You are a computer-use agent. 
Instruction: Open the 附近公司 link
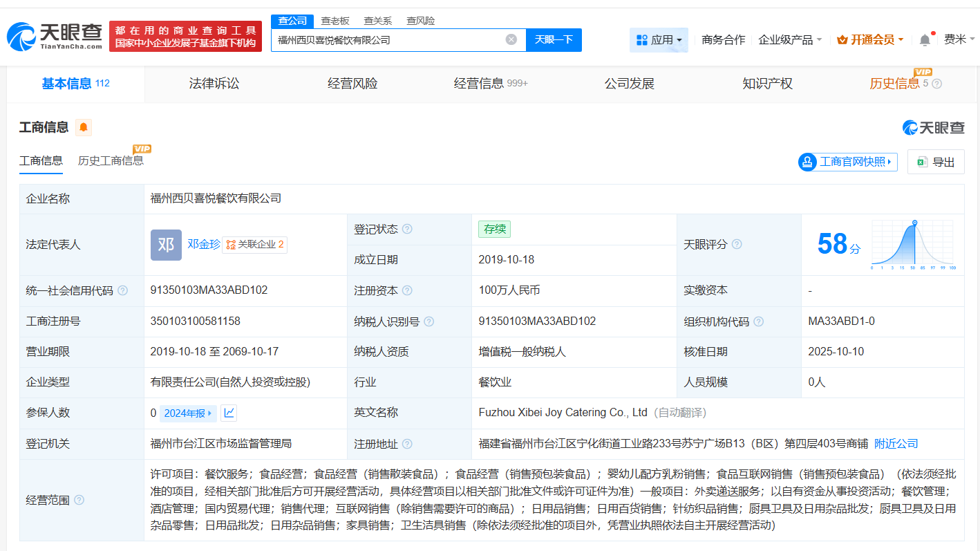click(896, 443)
